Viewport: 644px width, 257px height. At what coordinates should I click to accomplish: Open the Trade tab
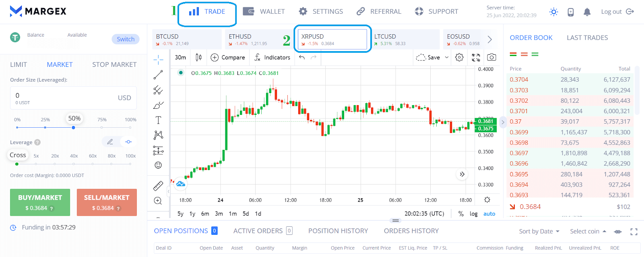[207, 12]
